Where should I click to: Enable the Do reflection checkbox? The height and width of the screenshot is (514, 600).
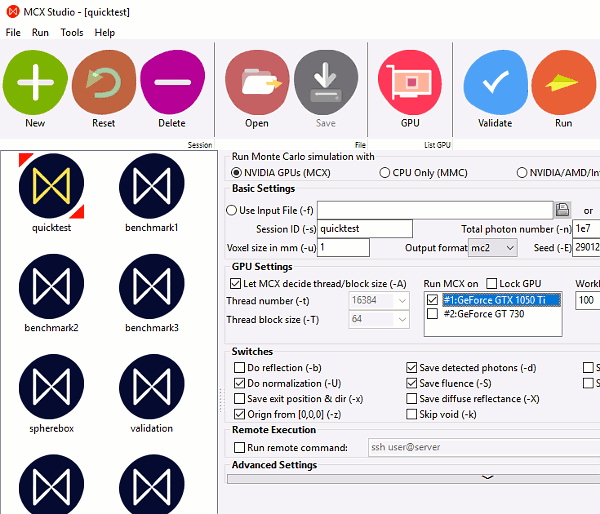239,368
